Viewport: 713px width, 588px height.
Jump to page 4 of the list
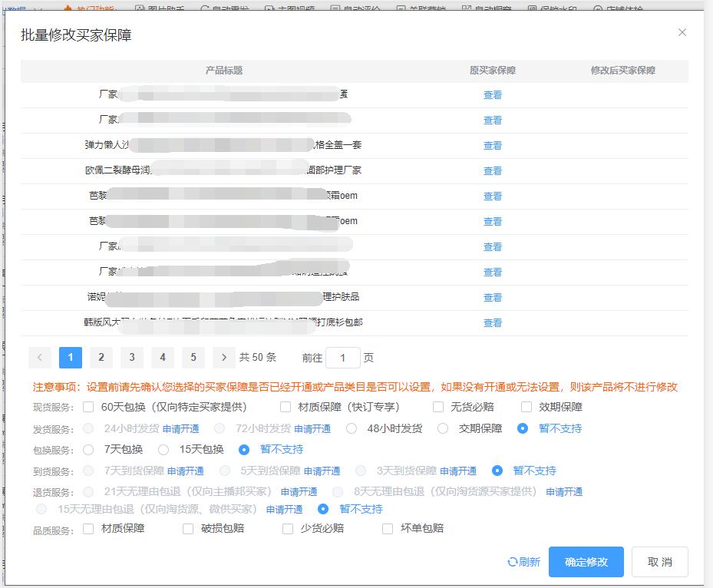click(x=163, y=358)
